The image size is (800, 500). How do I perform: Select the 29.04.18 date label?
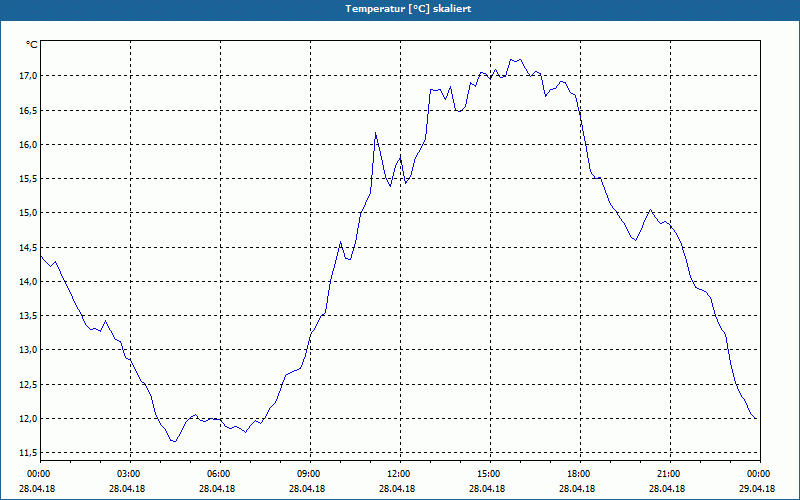[x=757, y=489]
